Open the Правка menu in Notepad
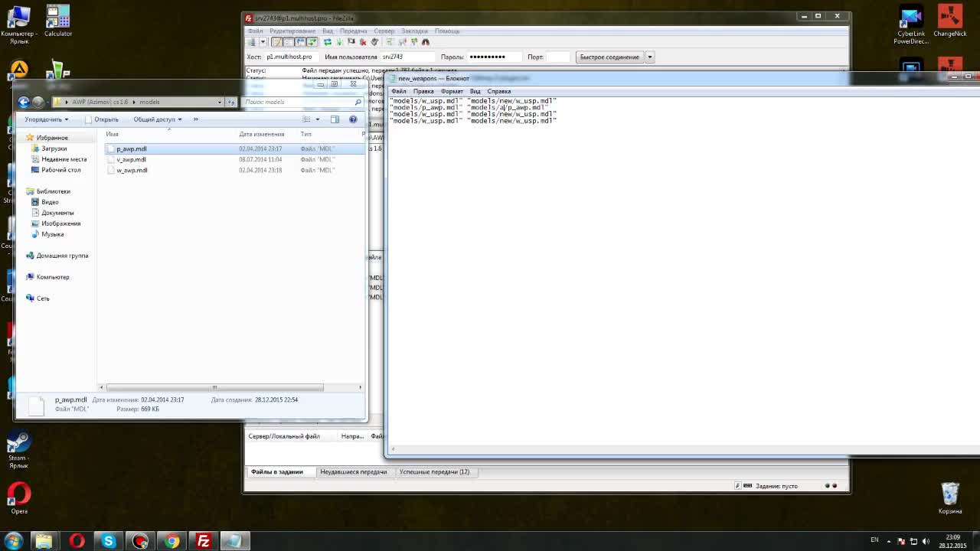 coord(423,91)
